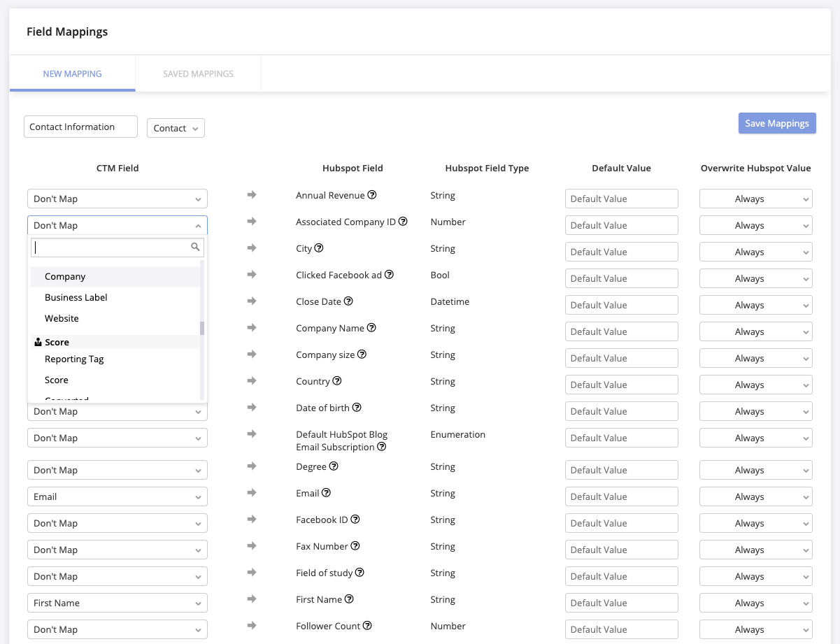The width and height of the screenshot is (840, 644).
Task: Open the Always dropdown in the top row
Action: pos(755,199)
